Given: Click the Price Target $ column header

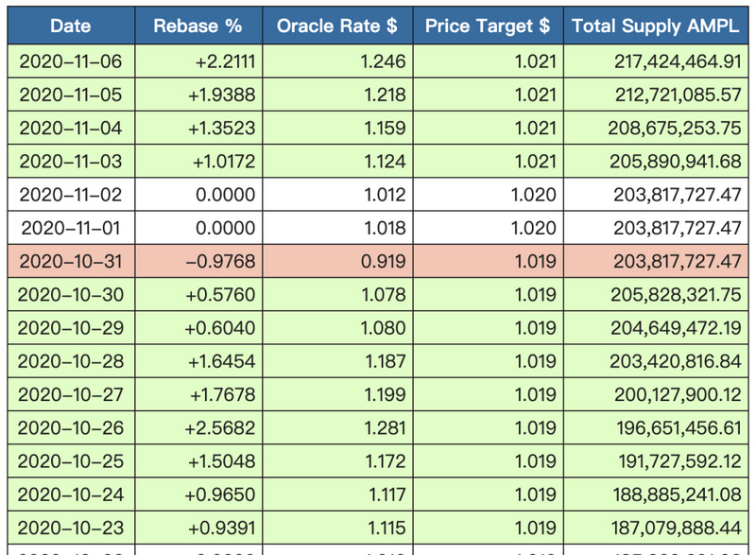Looking at the screenshot, I should (488, 26).
